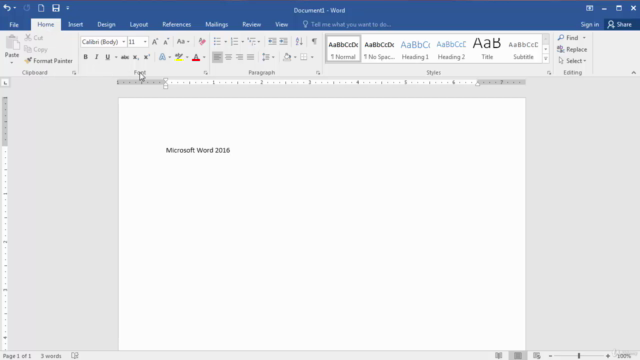Click Cut in Clipboard group
The image size is (640, 360).
tap(33, 38)
